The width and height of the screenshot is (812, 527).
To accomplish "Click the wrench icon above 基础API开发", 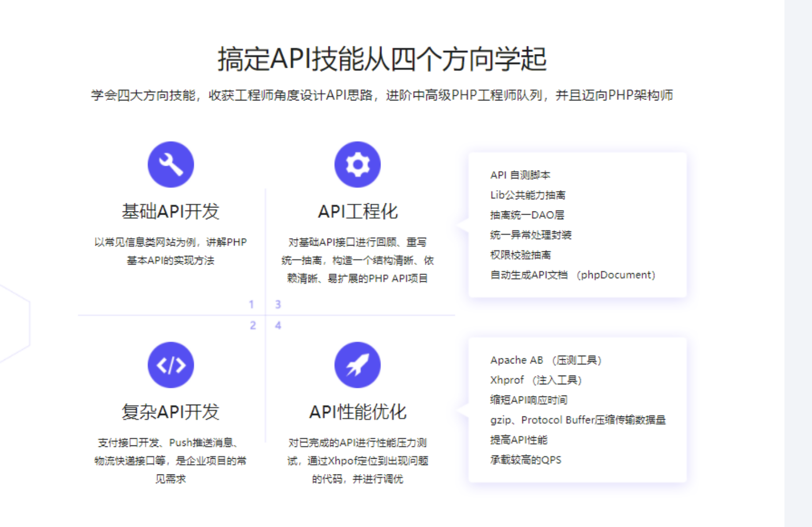I will coord(171,165).
